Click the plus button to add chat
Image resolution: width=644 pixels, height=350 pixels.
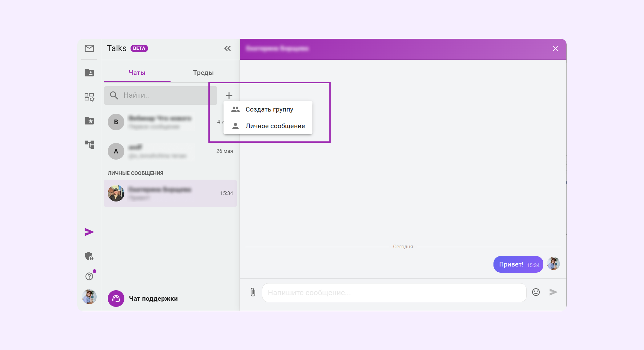229,96
